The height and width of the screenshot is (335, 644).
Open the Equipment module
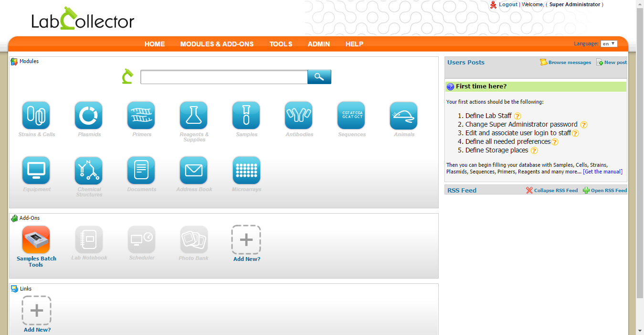point(36,171)
